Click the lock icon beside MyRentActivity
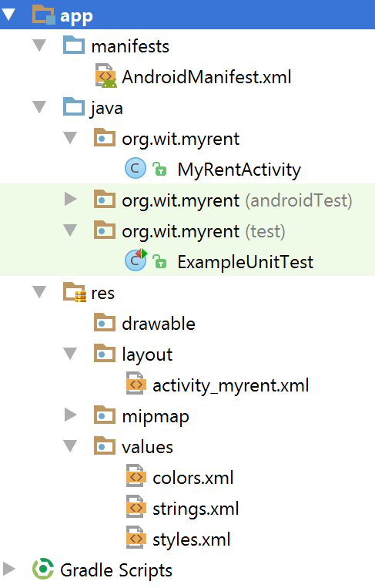The width and height of the screenshot is (375, 588). click(159, 169)
